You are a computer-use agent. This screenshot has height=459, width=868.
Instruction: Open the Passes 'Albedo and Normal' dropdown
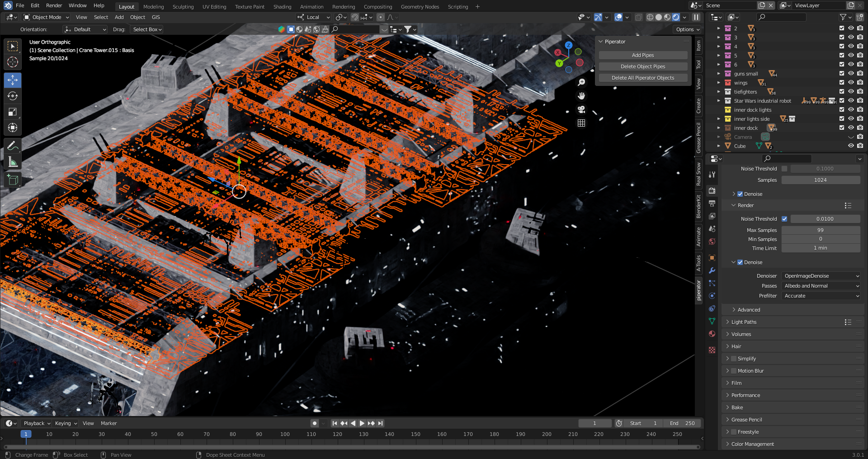coord(821,286)
